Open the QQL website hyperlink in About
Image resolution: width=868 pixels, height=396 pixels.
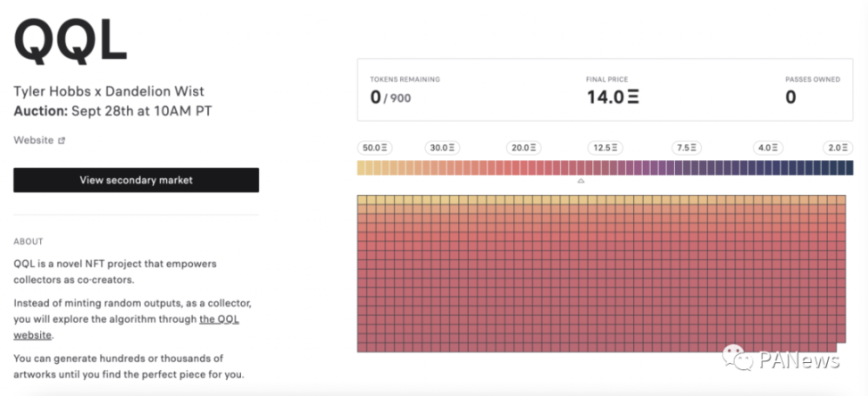126,327
